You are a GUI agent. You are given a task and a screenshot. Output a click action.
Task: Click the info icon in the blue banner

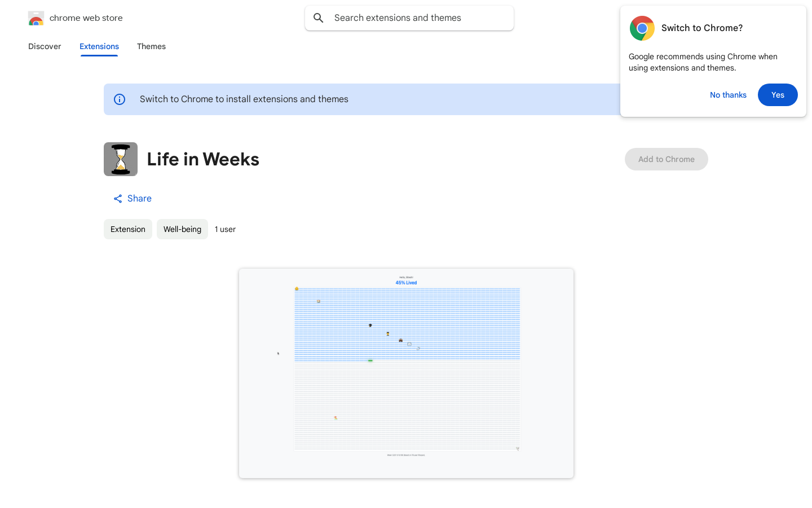(x=120, y=99)
